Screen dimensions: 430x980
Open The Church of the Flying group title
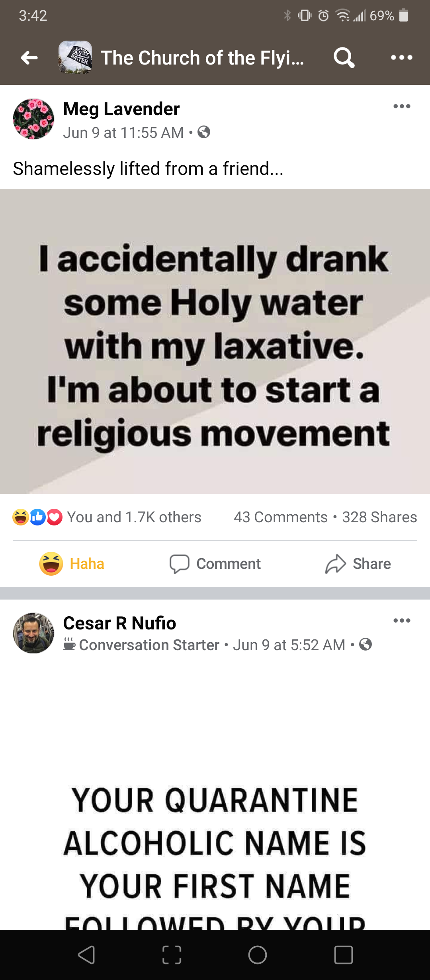pyautogui.click(x=202, y=58)
